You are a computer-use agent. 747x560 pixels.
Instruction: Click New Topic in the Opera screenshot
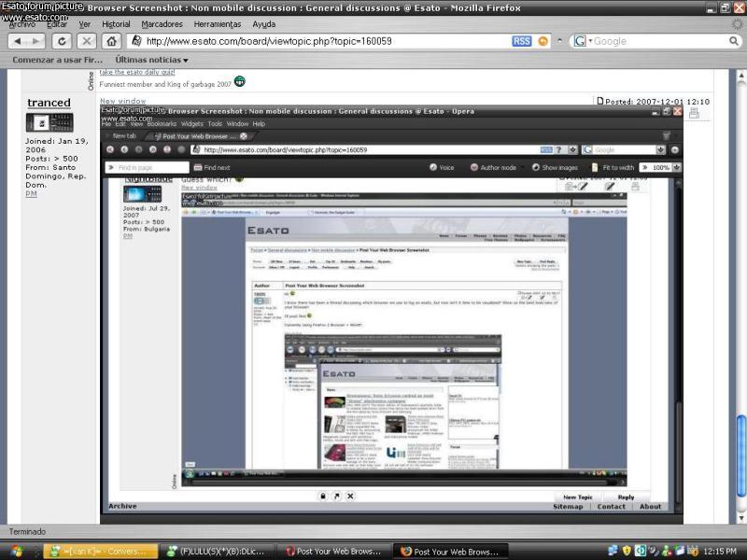point(578,497)
